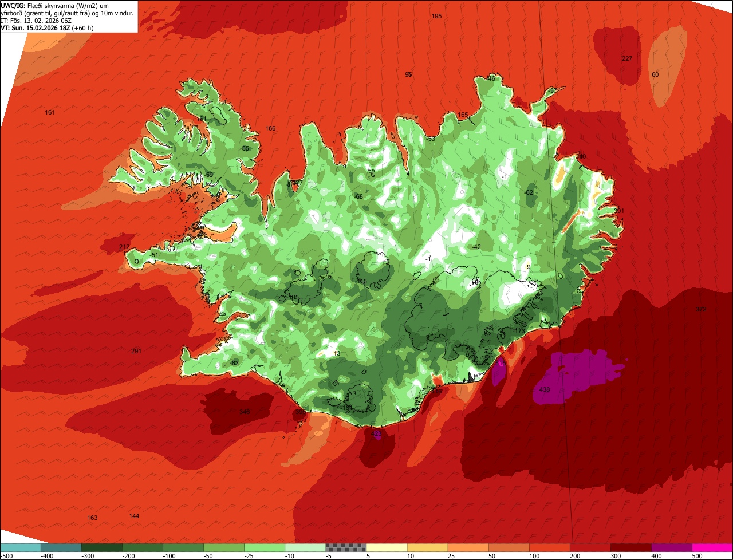Click the darkest green -300 to -200 legend swatch

[102, 547]
